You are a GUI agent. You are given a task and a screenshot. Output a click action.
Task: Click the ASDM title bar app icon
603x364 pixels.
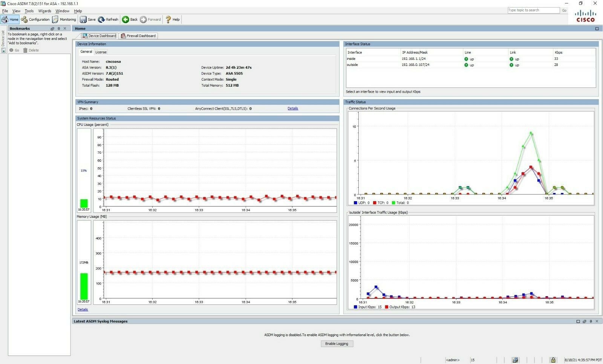(3, 3)
